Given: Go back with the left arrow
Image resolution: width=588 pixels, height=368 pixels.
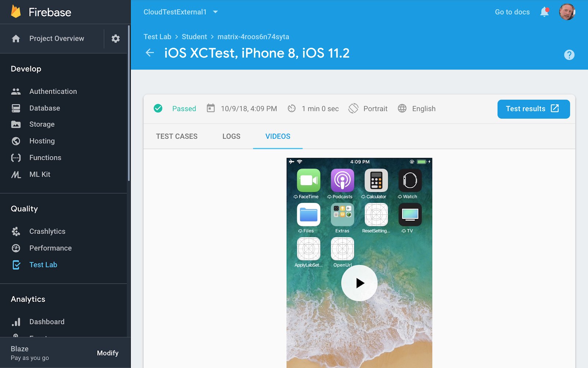Looking at the screenshot, I should 150,53.
